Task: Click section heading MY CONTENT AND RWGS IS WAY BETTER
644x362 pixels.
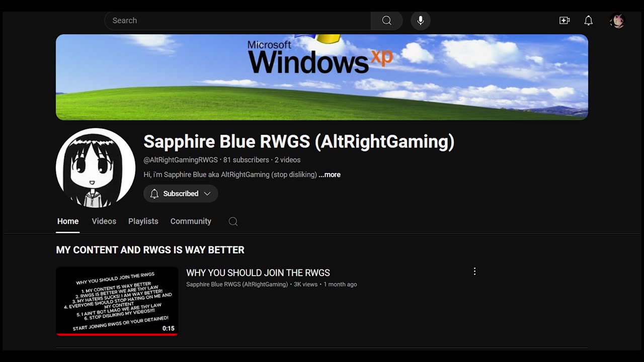Action: pos(150,250)
